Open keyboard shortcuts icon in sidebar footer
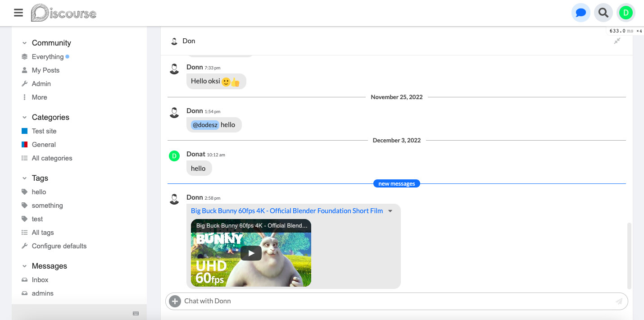The width and height of the screenshot is (644, 320). (x=136, y=313)
